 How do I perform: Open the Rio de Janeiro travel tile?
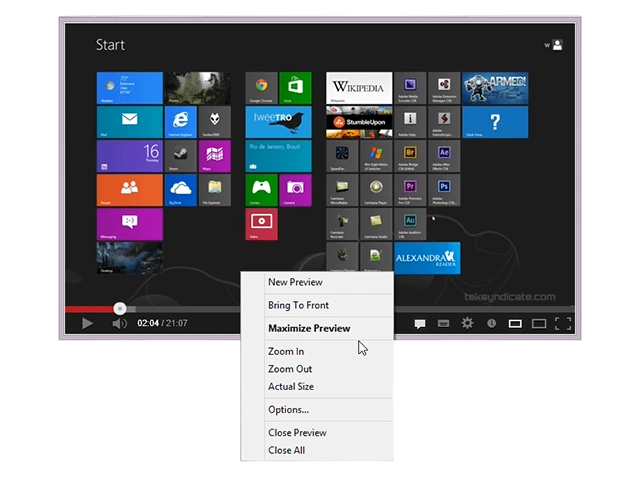click(x=278, y=156)
